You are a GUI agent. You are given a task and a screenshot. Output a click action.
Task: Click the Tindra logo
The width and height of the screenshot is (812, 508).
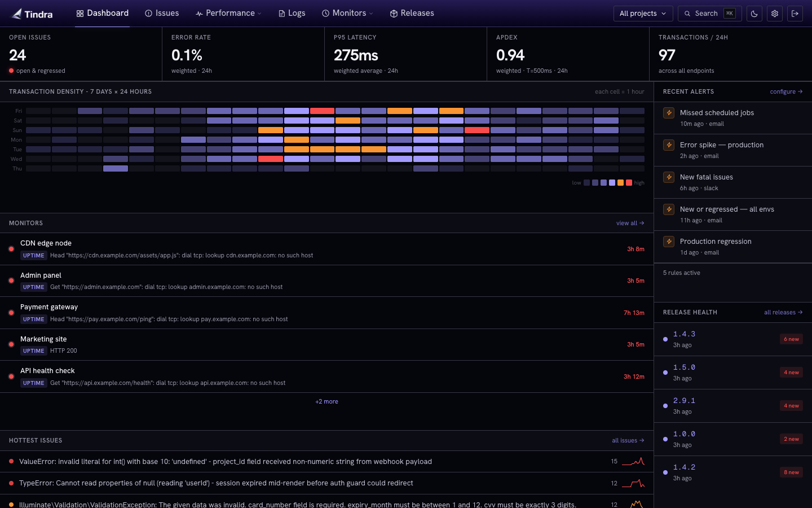coord(32,14)
